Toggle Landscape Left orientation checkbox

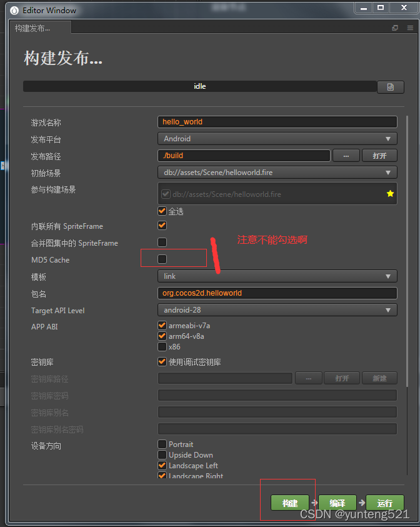[x=162, y=466]
